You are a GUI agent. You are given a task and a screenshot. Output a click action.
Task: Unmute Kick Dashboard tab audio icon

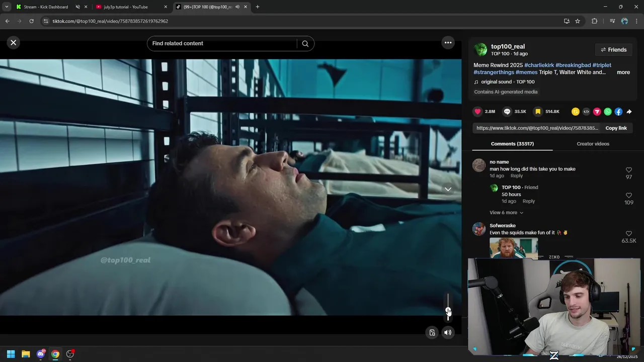(x=77, y=7)
